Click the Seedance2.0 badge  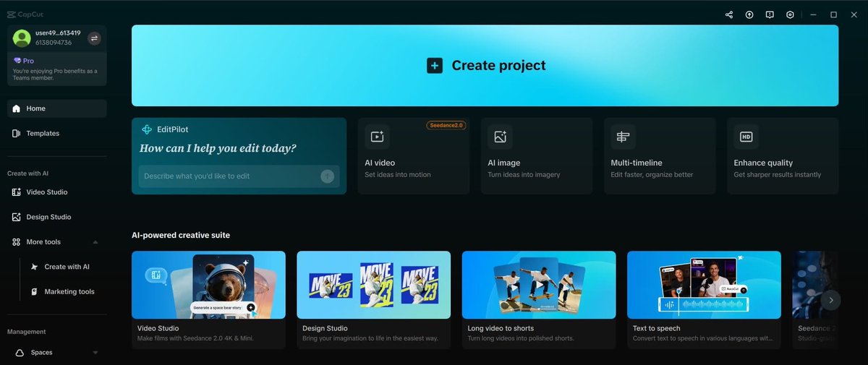tap(446, 125)
